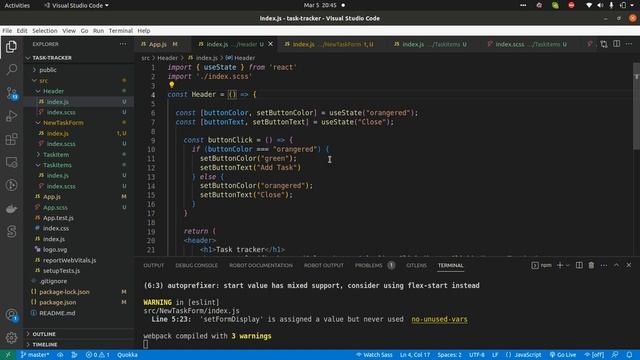Open Activities overview in top bar

tap(17, 5)
